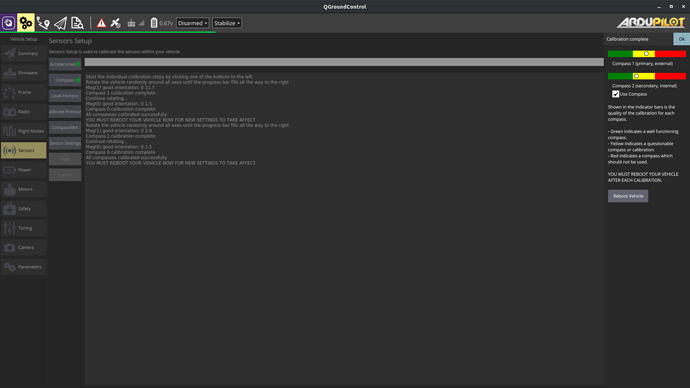This screenshot has width=690, height=388.
Task: Click the Compass 2 quality indicator bar
Action: [647, 76]
